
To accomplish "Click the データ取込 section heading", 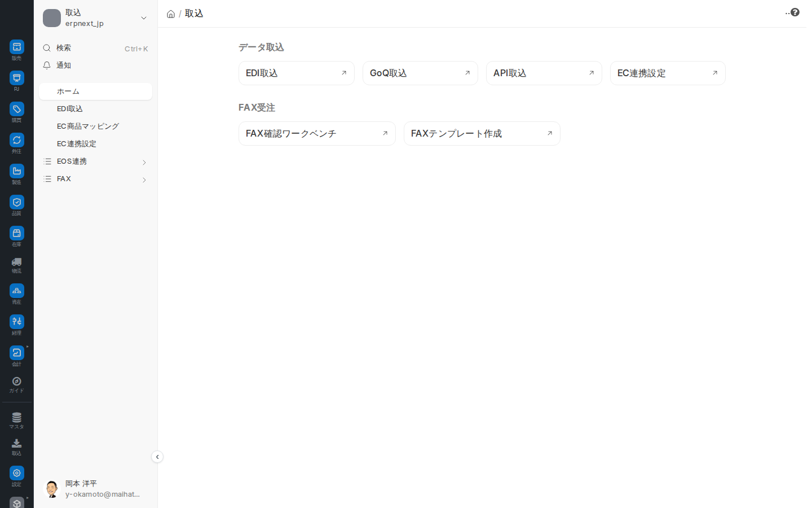I will click(x=261, y=47).
